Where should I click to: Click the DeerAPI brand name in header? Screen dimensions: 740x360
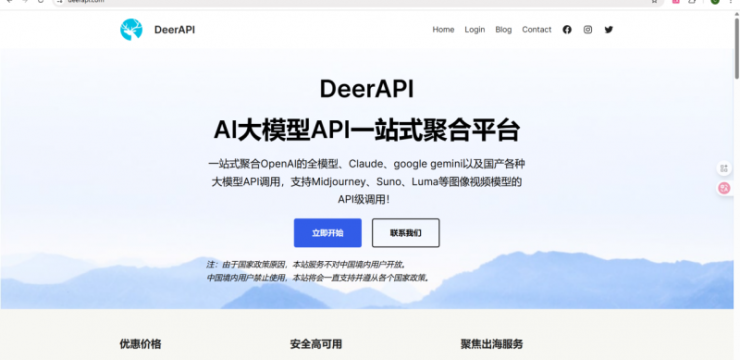tap(174, 30)
